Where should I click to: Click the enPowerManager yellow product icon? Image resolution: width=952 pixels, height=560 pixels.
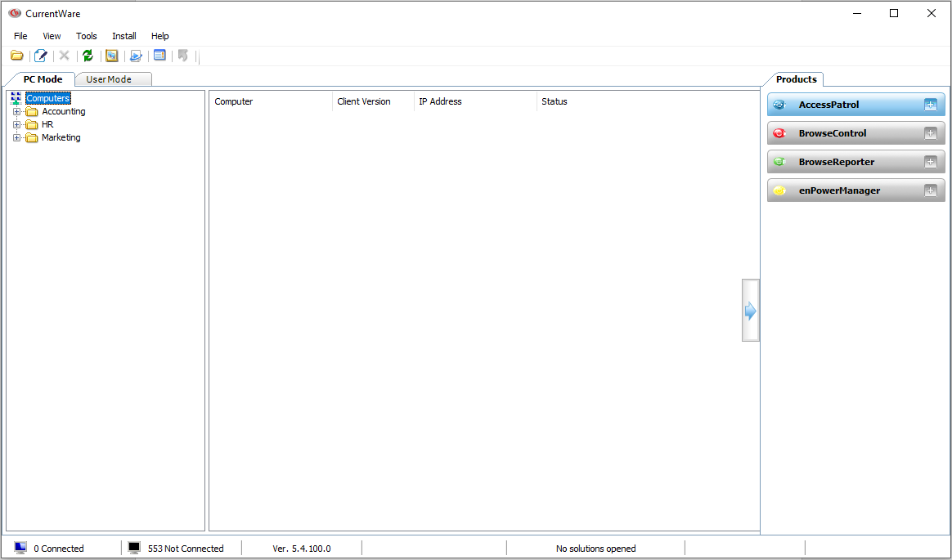coord(779,190)
